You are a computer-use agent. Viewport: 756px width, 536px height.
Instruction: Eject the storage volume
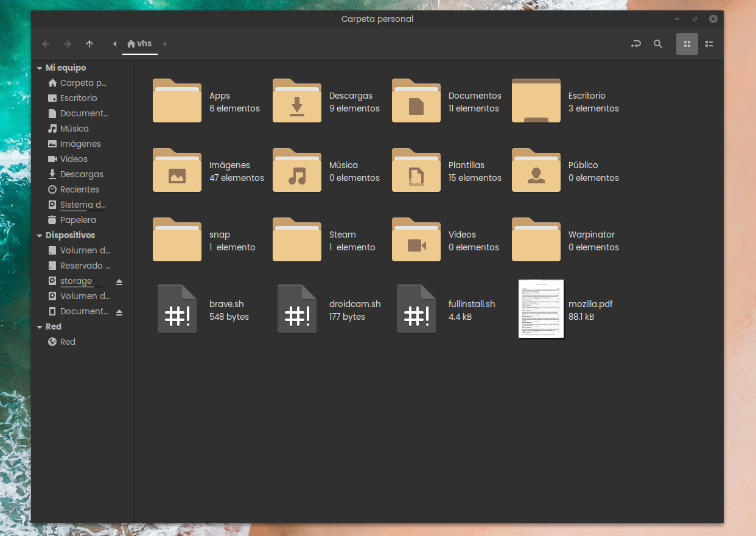[120, 281]
